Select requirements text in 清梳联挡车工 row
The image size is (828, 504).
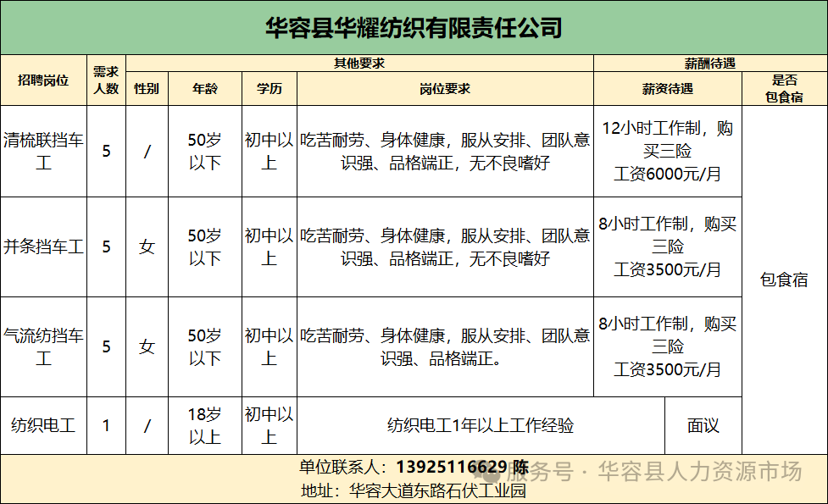445,152
